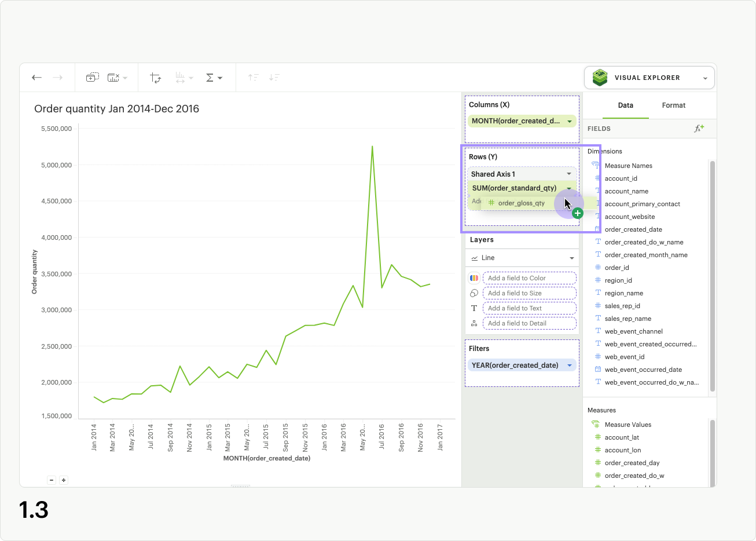Click the Size marks icon in Layers
The image size is (756, 541).
(474, 293)
